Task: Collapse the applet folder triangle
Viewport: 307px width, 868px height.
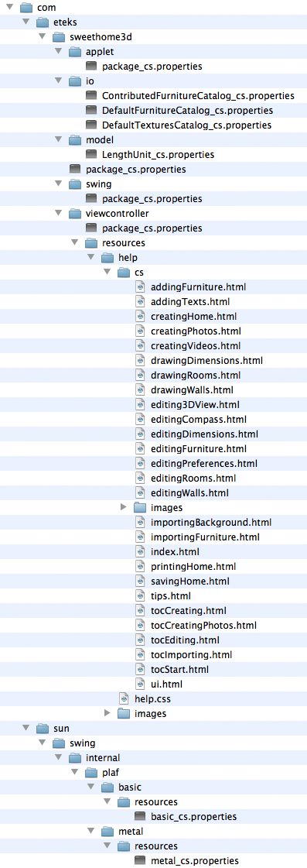Action: [59, 51]
